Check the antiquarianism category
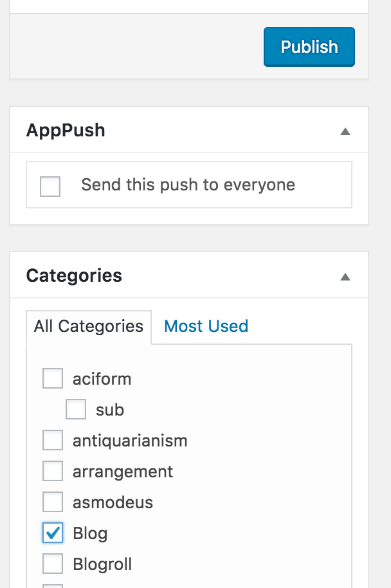This screenshot has height=588, width=391. point(52,440)
